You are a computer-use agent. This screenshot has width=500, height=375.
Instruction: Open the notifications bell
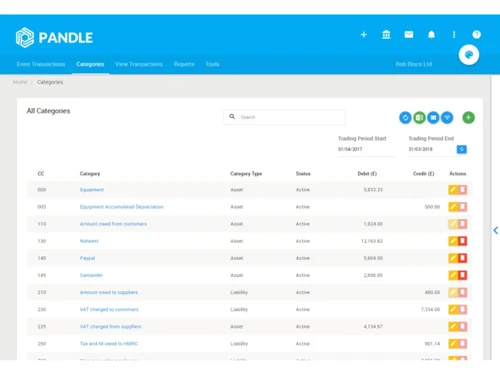tap(431, 35)
